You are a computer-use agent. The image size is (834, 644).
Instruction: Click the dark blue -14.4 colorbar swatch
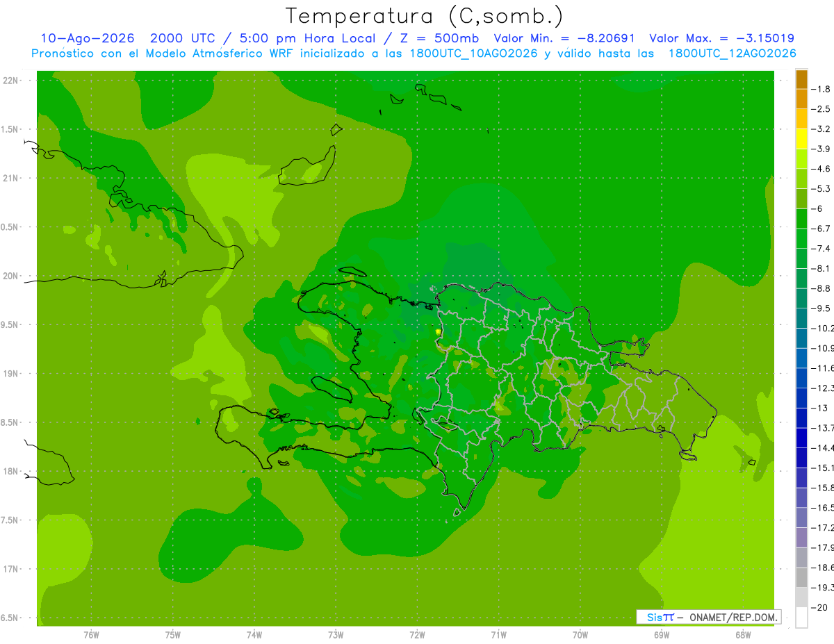click(x=801, y=438)
